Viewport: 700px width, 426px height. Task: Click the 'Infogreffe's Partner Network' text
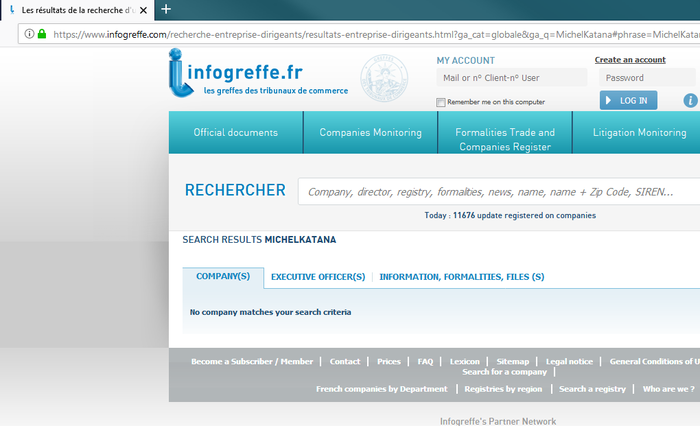pos(498,421)
